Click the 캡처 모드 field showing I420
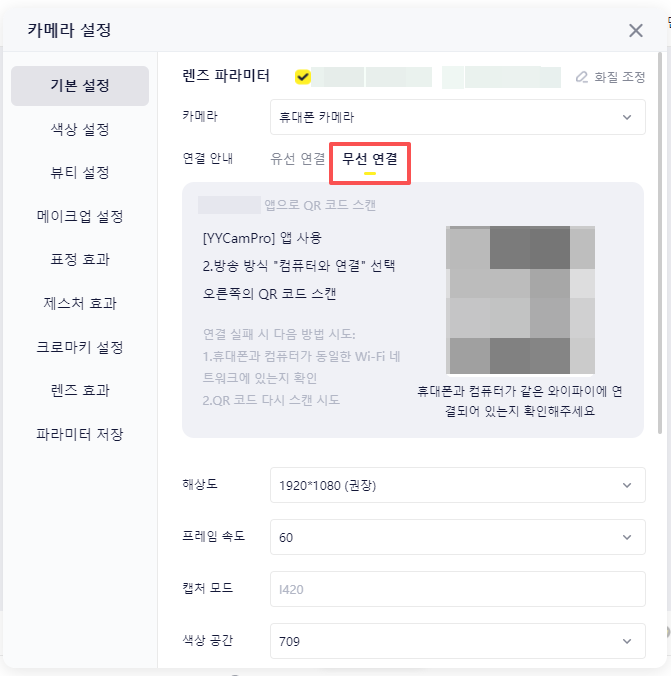 tap(458, 589)
